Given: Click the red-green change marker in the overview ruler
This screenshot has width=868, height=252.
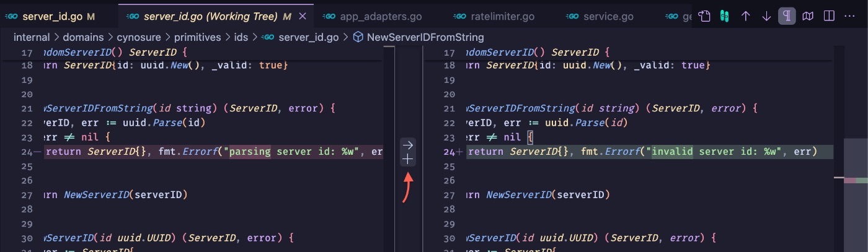Looking at the screenshot, I should pos(856,180).
